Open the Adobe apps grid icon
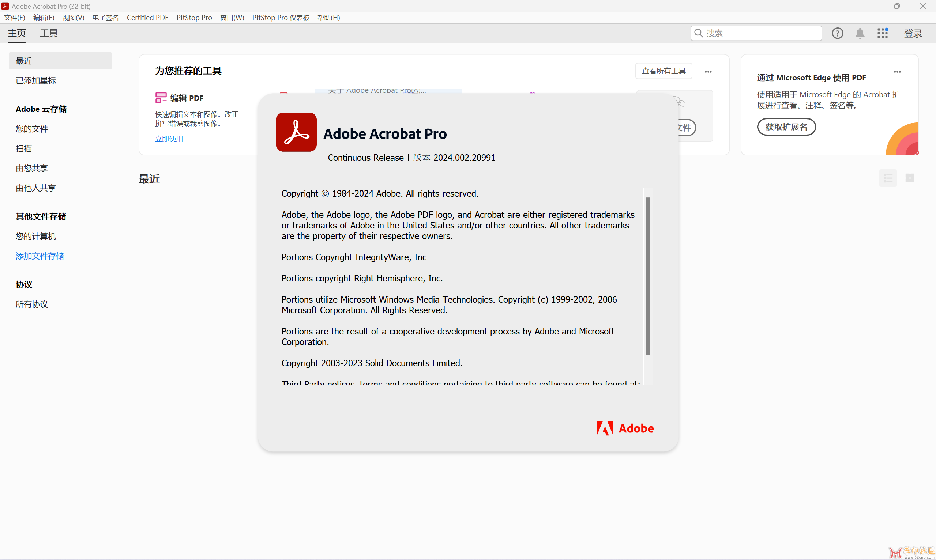This screenshot has height=560, width=936. tap(882, 33)
